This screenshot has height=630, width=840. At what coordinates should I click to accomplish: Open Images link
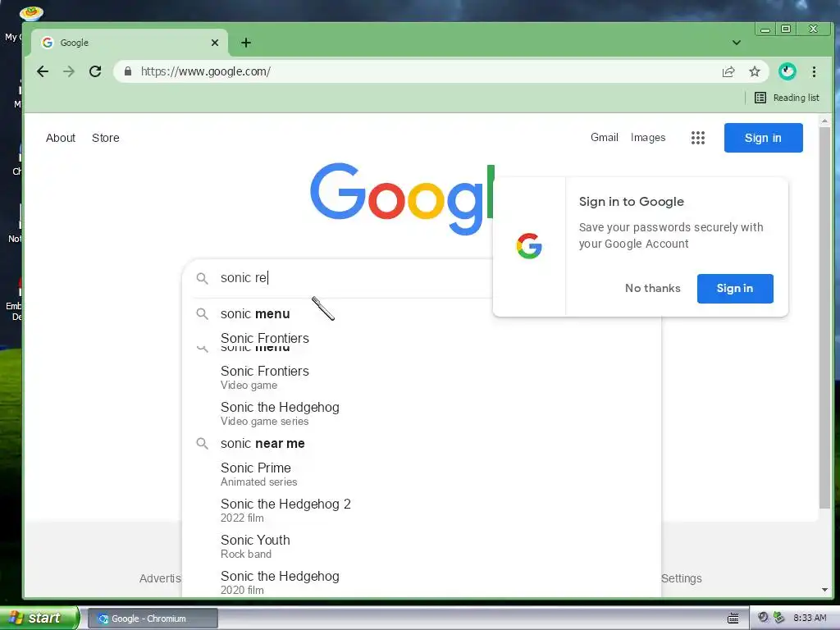click(648, 137)
